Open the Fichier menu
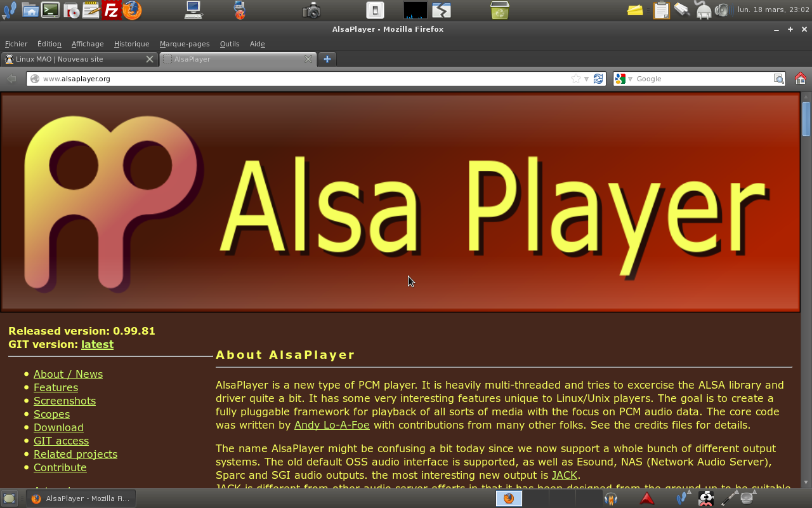The image size is (812, 508). pyautogui.click(x=16, y=44)
